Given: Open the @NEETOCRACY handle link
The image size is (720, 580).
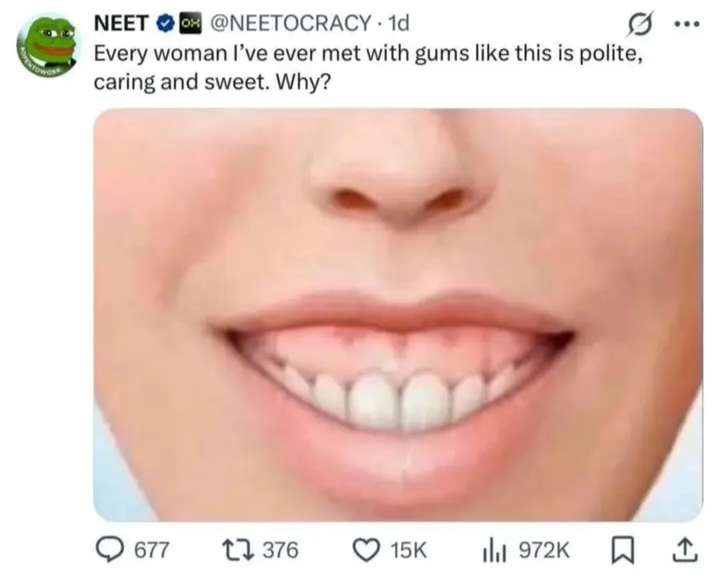Looking at the screenshot, I should click(290, 23).
